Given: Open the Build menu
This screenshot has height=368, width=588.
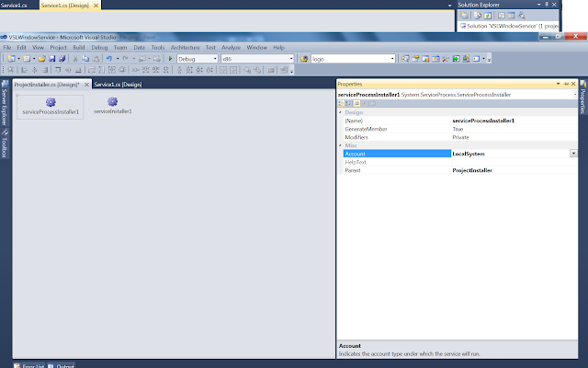Looking at the screenshot, I should tap(79, 47).
